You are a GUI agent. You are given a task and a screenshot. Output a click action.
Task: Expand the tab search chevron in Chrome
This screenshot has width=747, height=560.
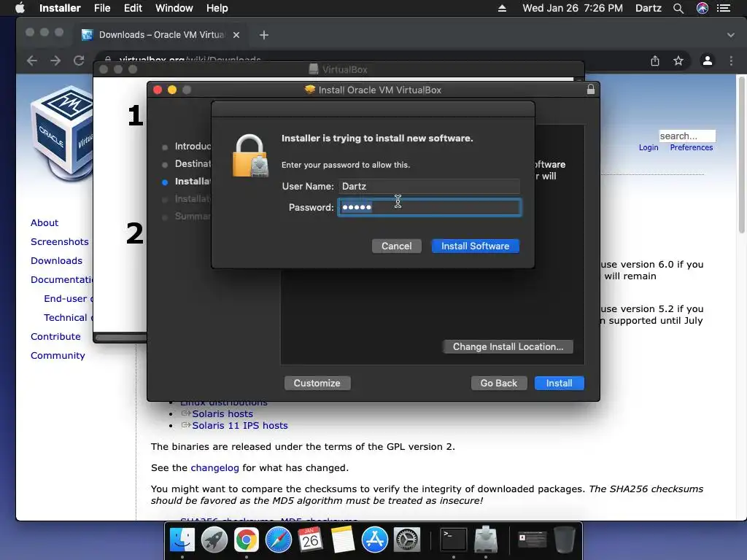(x=731, y=35)
